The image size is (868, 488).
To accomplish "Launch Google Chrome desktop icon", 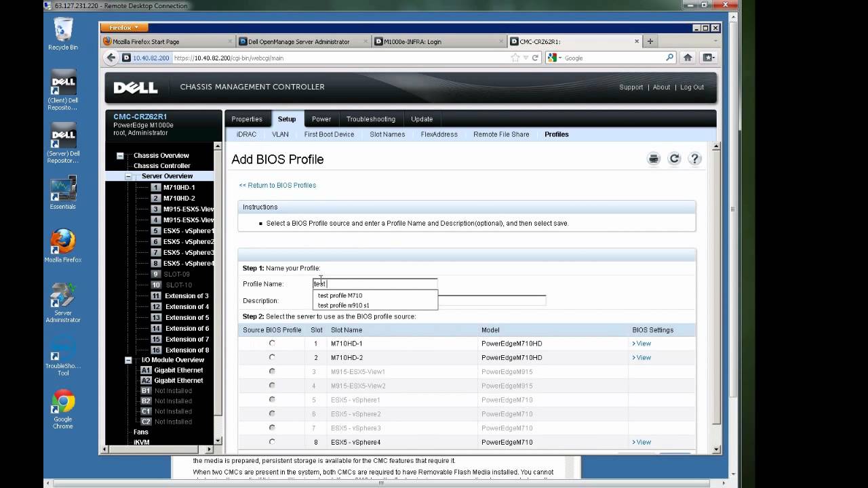I will click(63, 409).
